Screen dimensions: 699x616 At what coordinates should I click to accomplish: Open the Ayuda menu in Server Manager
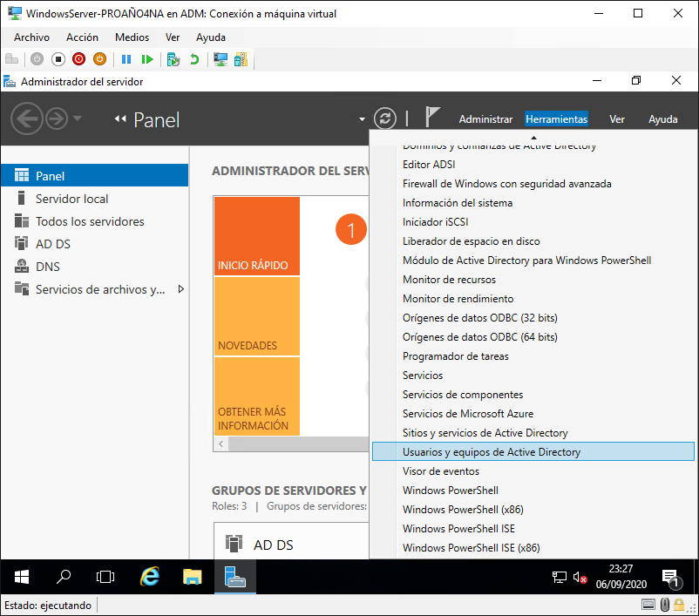point(663,119)
